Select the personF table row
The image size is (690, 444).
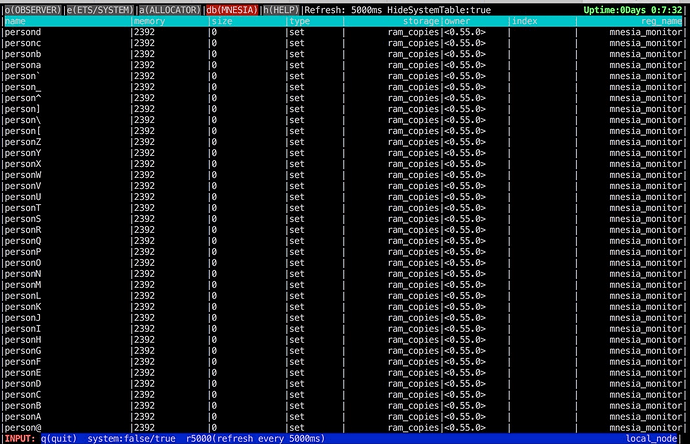coord(343,362)
